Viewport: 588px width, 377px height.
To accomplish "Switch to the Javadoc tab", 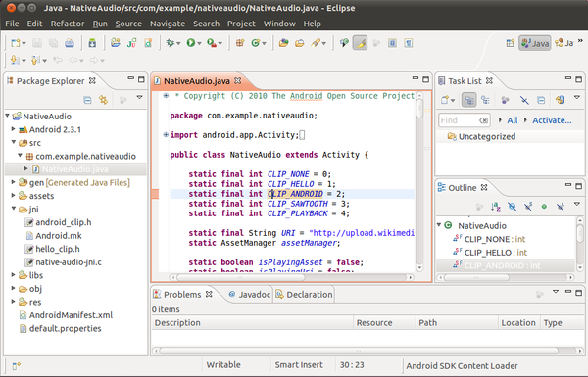I will [x=250, y=295].
